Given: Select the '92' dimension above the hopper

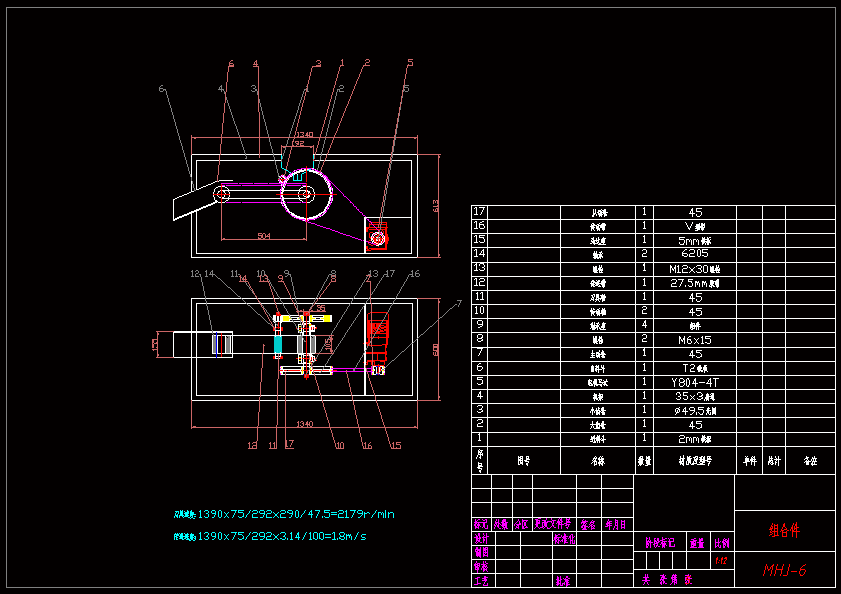Looking at the screenshot, I should coord(300,143).
